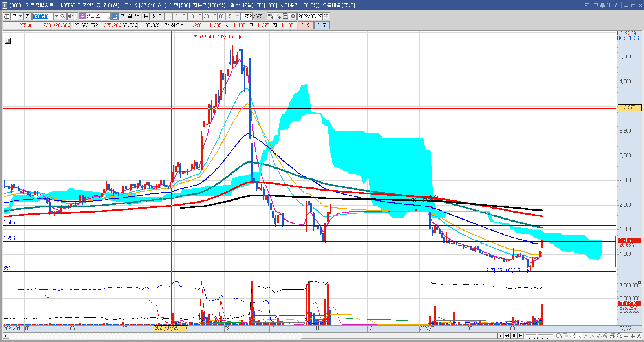Click the stock code input field 096640
Screen dimensions: 644x342
43,16
